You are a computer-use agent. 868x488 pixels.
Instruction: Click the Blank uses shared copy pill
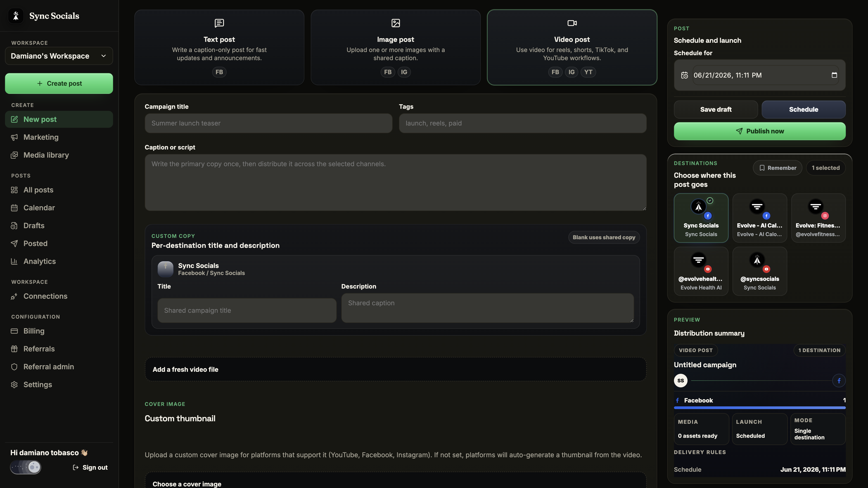604,237
